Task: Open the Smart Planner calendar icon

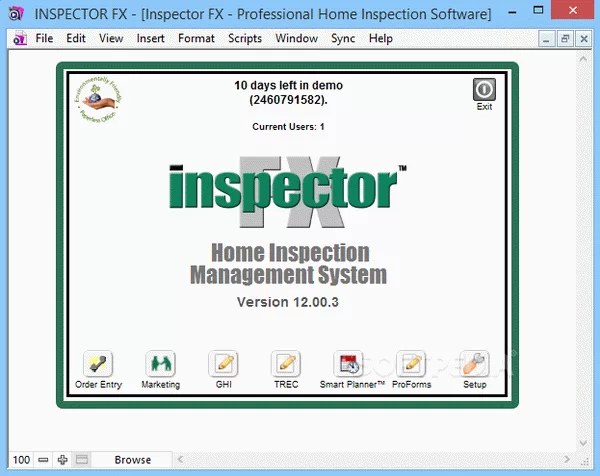Action: (x=348, y=364)
